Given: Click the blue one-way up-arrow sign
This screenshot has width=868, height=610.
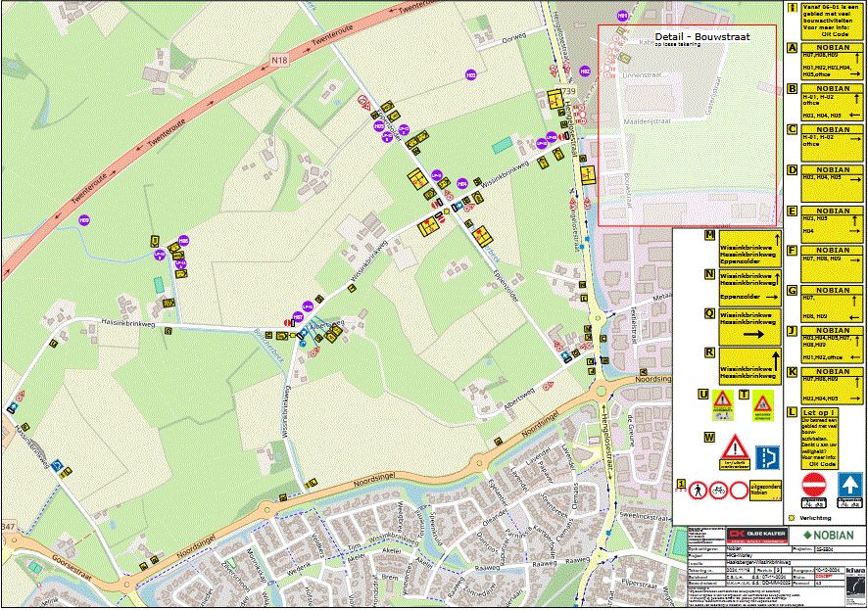Looking at the screenshot, I should (x=849, y=486).
